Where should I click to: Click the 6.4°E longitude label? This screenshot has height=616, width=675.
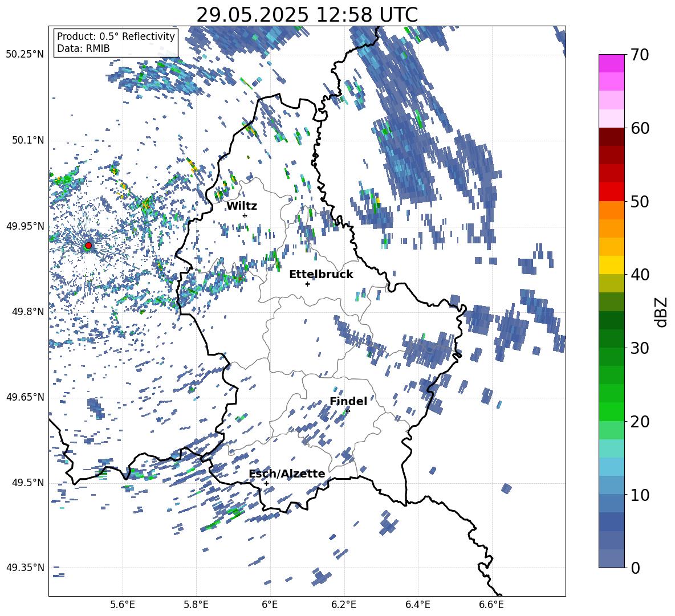pyautogui.click(x=418, y=605)
